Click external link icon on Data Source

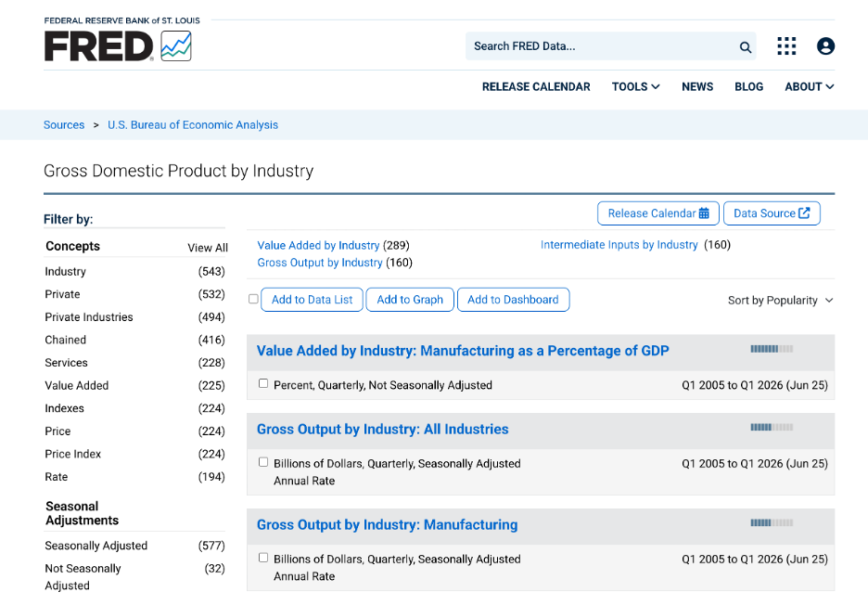(x=804, y=212)
